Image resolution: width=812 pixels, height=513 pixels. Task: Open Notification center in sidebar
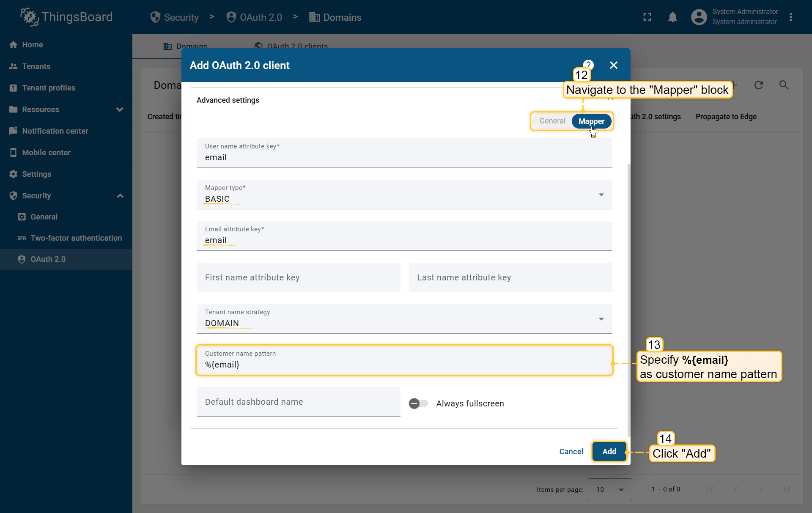(x=55, y=131)
